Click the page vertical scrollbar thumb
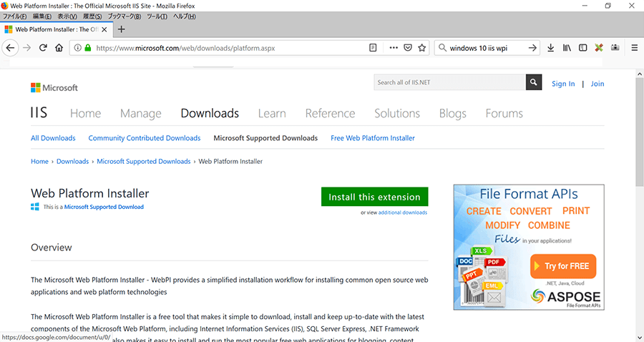Image resolution: width=644 pixels, height=342 pixels. tap(640, 132)
